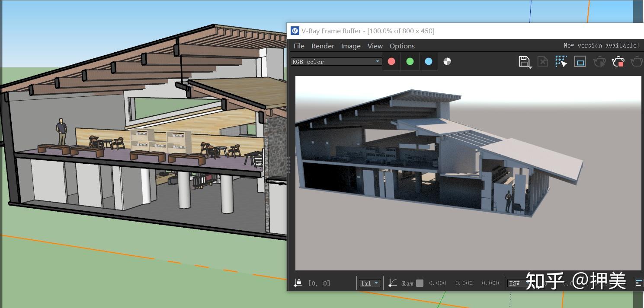Image resolution: width=644 pixels, height=308 pixels.
Task: Open the 1x1 sample size dropdown
Action: click(x=370, y=283)
